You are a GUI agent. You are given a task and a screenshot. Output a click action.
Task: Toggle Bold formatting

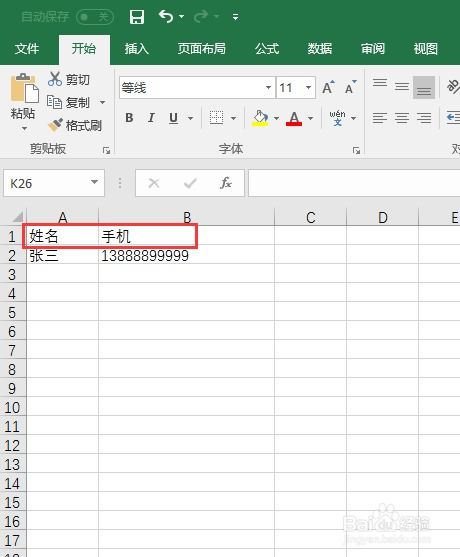click(x=129, y=118)
